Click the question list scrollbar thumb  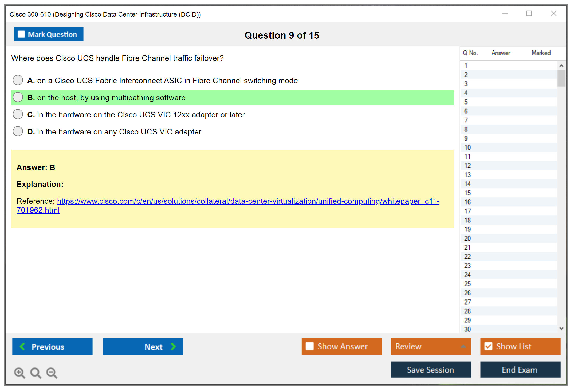pos(561,78)
